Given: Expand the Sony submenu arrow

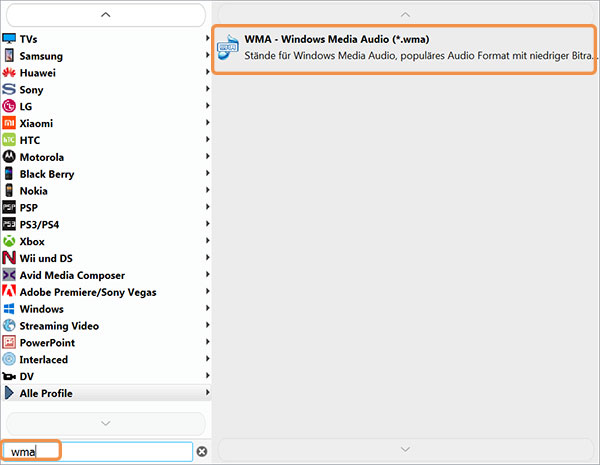Looking at the screenshot, I should [x=207, y=89].
